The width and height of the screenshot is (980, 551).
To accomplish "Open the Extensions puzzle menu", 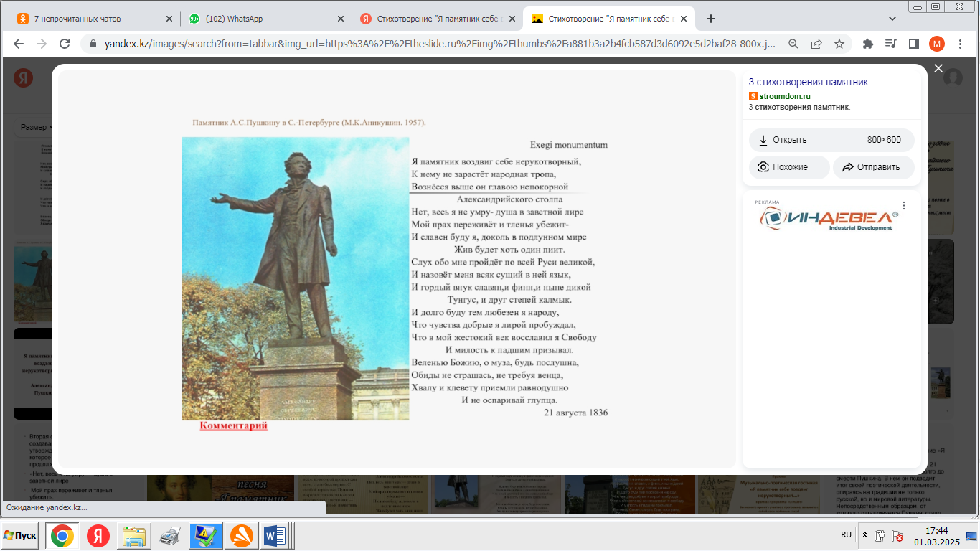I will click(x=868, y=44).
